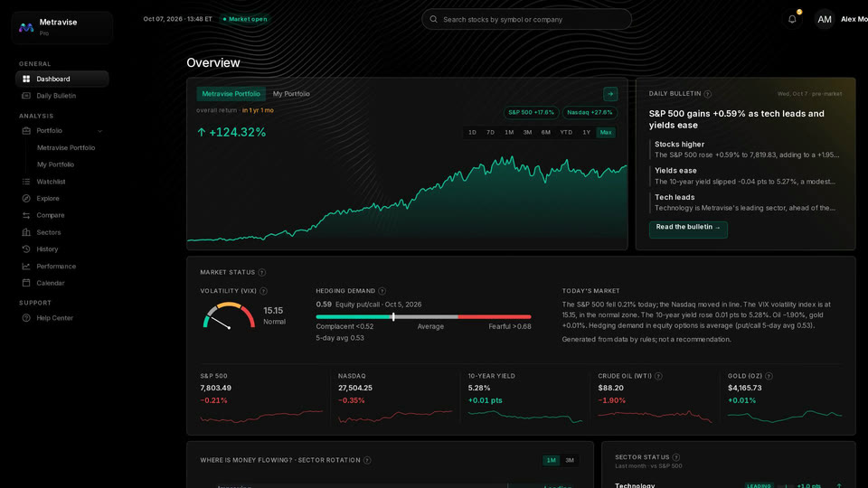
Task: Click Hedging Demand help icon
Action: pyautogui.click(x=382, y=291)
